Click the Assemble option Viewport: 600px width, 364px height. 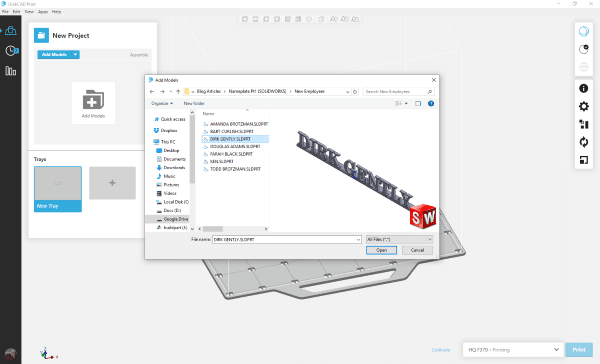(139, 55)
